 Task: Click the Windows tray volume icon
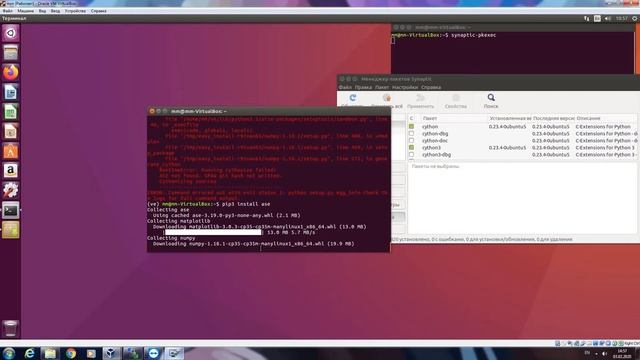[604, 353]
